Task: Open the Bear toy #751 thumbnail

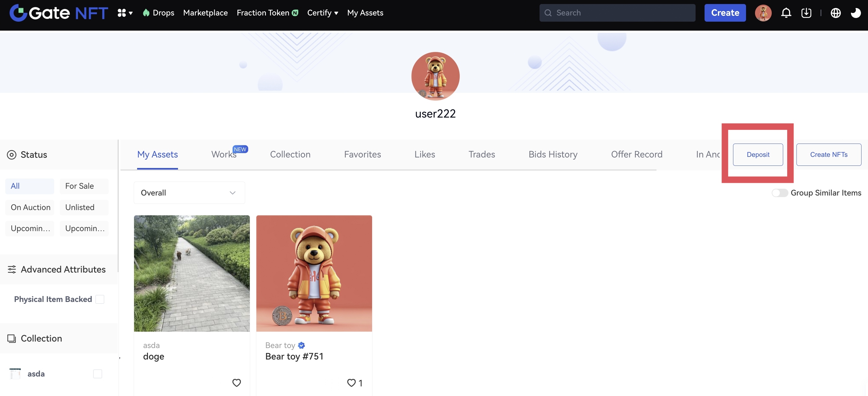Action: (x=314, y=273)
